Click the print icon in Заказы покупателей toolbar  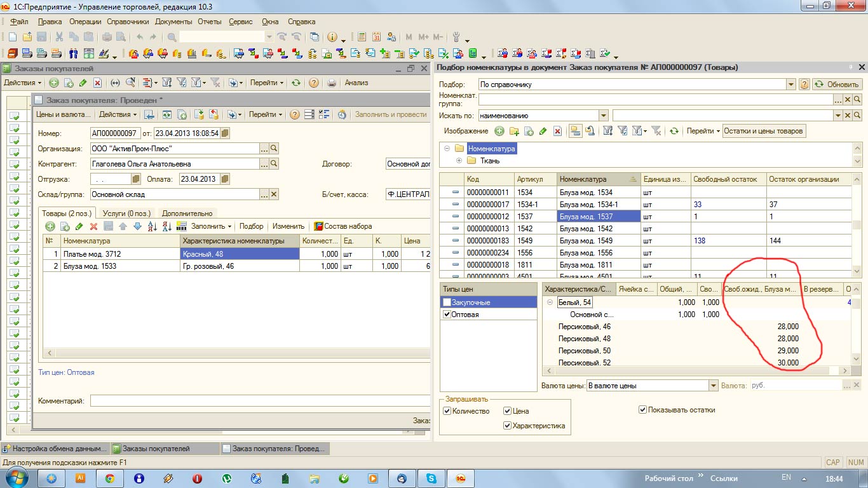pyautogui.click(x=331, y=83)
